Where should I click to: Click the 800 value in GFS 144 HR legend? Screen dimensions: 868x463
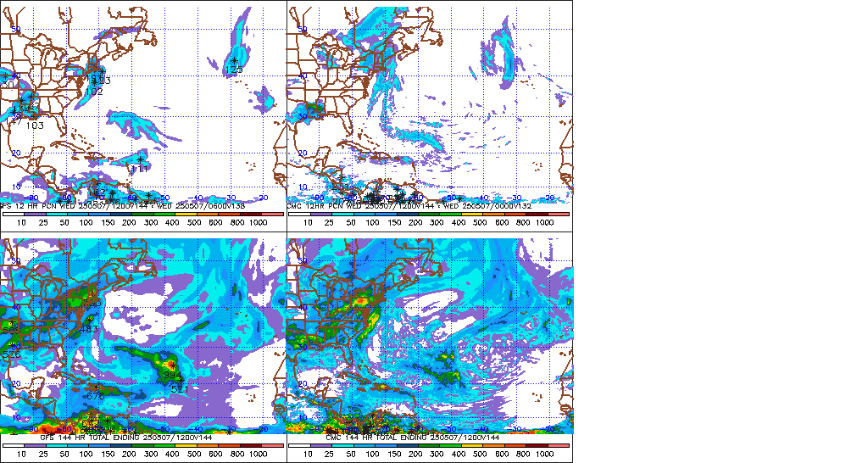237,454
